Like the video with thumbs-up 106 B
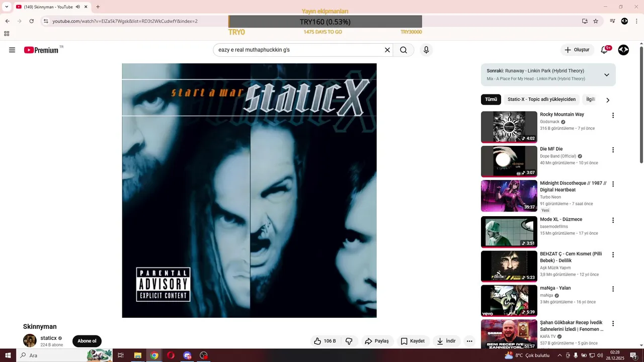 (x=325, y=341)
